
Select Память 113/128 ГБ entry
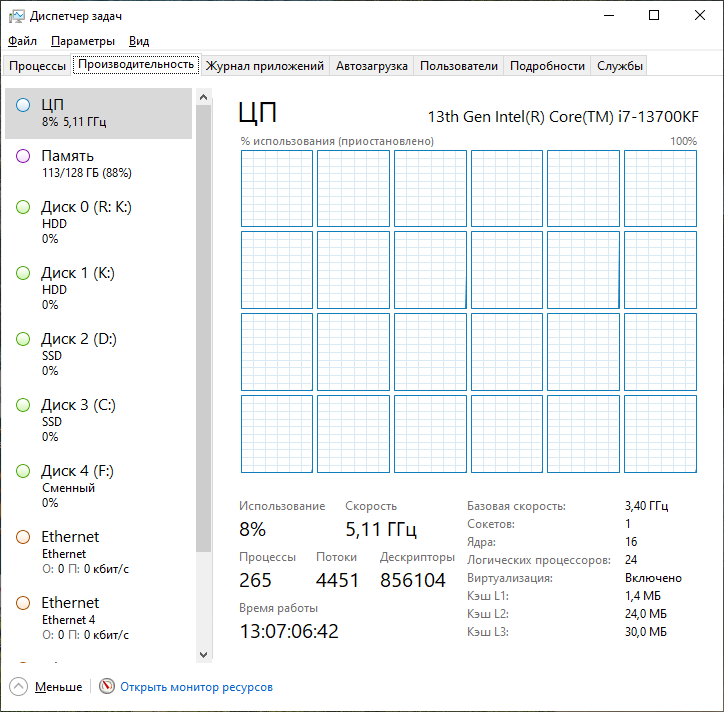tap(98, 164)
